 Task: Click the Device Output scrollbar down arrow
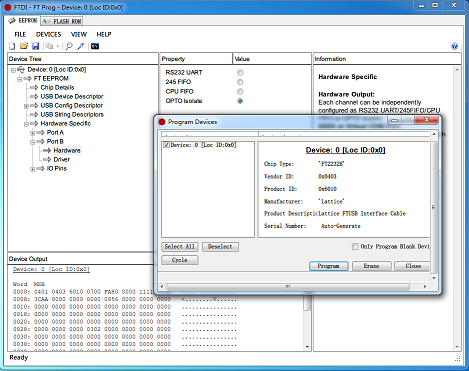[307, 347]
